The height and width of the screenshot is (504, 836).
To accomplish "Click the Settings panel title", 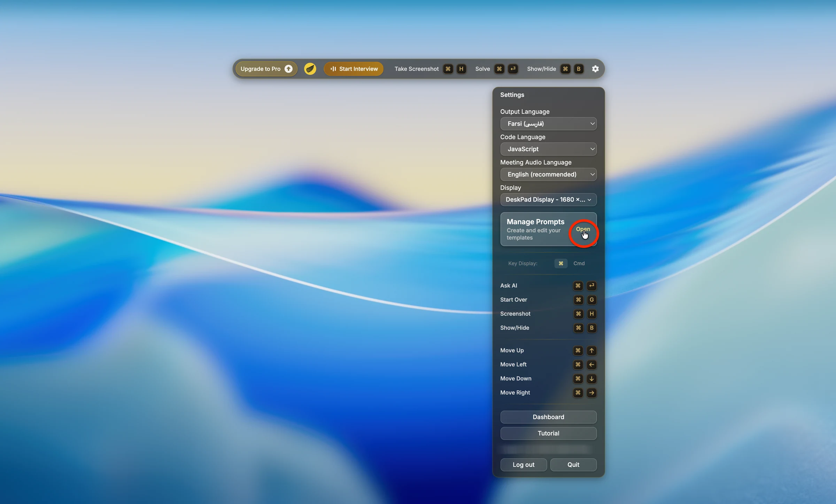I will pyautogui.click(x=512, y=95).
